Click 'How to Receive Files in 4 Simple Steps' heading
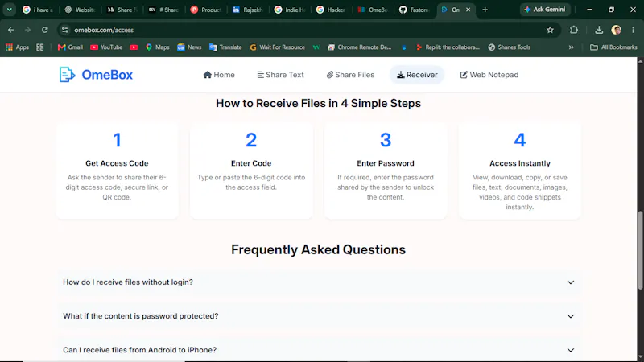Screen dimensions: 644x362 (318, 103)
